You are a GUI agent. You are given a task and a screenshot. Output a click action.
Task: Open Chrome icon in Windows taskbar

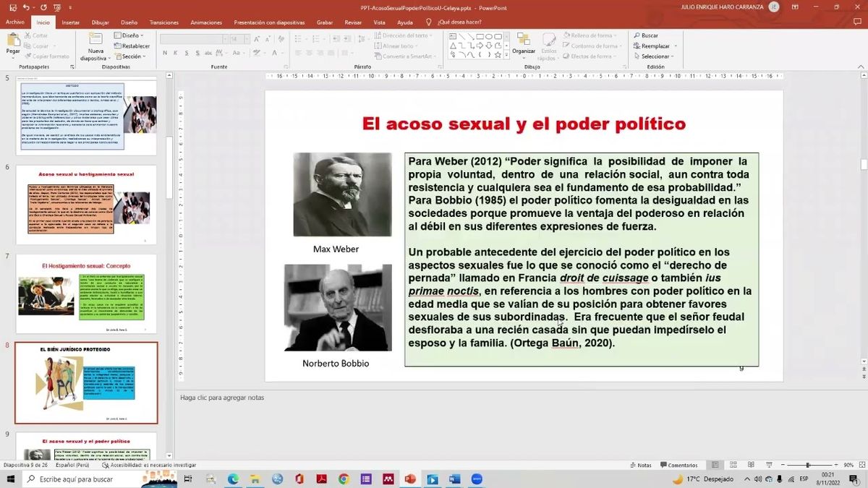pos(344,479)
